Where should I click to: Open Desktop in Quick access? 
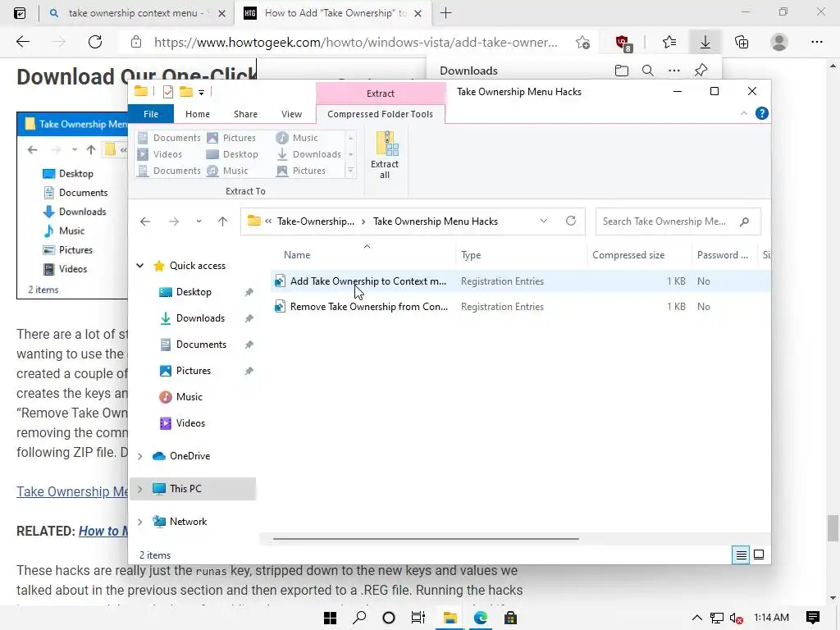pyautogui.click(x=194, y=292)
